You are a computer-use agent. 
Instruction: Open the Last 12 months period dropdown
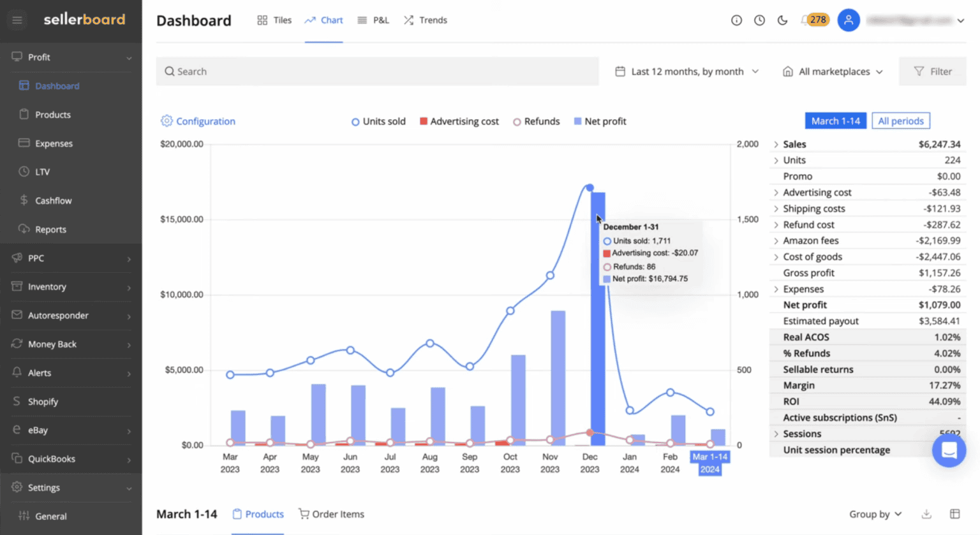pyautogui.click(x=687, y=71)
